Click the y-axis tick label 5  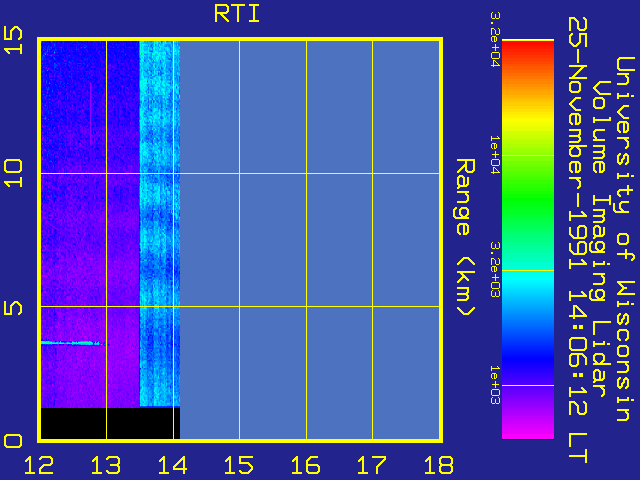[x=13, y=308]
